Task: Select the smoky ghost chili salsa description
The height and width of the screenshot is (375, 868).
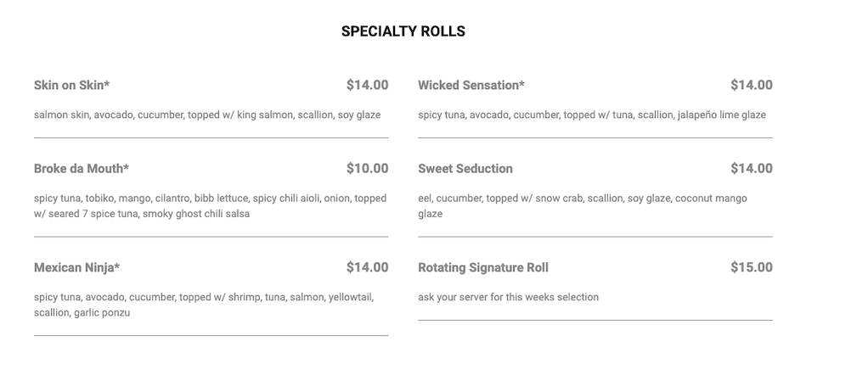Action: (142, 214)
